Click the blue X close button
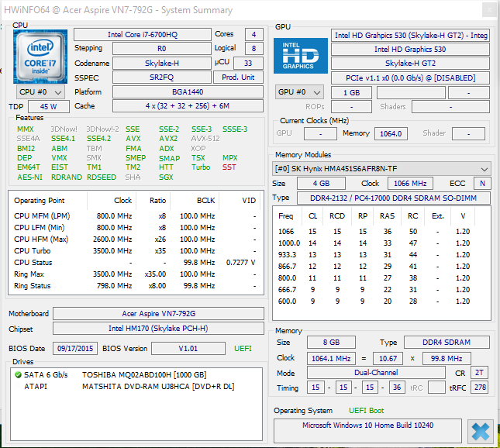The image size is (500, 448). [480, 431]
